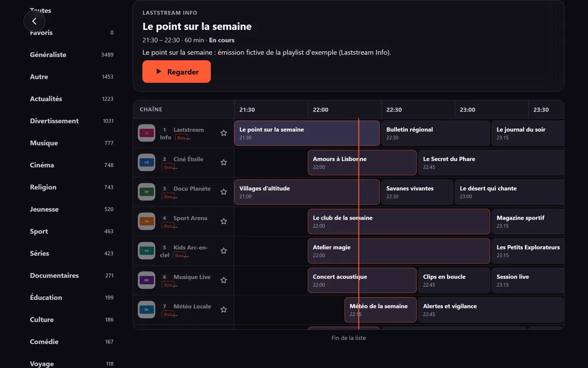The image size is (588, 368).
Task: Select the Culture category
Action: pos(72,320)
